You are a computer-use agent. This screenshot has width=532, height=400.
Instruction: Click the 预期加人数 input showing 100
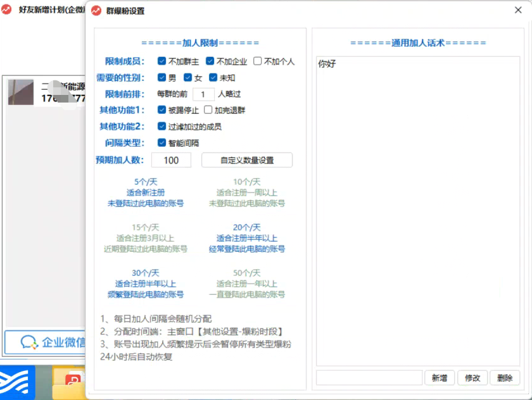(171, 159)
